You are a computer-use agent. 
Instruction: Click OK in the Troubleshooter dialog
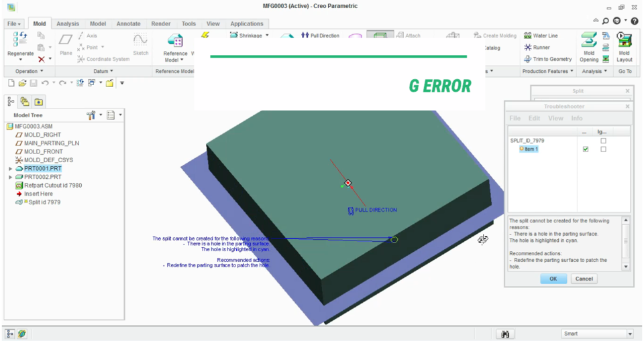coord(553,279)
